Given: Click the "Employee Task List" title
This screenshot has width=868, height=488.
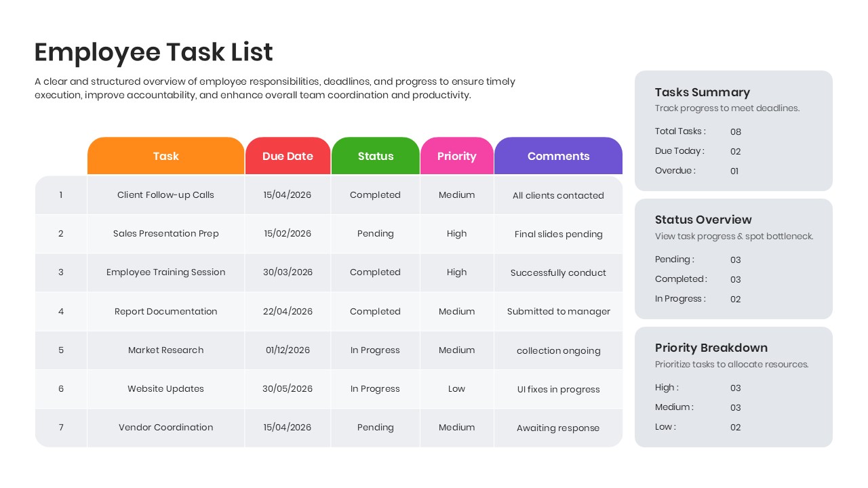Looking at the screenshot, I should point(153,52).
